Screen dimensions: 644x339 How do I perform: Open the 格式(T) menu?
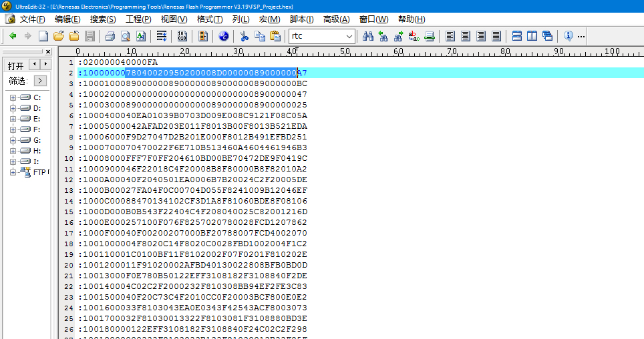[x=210, y=19]
